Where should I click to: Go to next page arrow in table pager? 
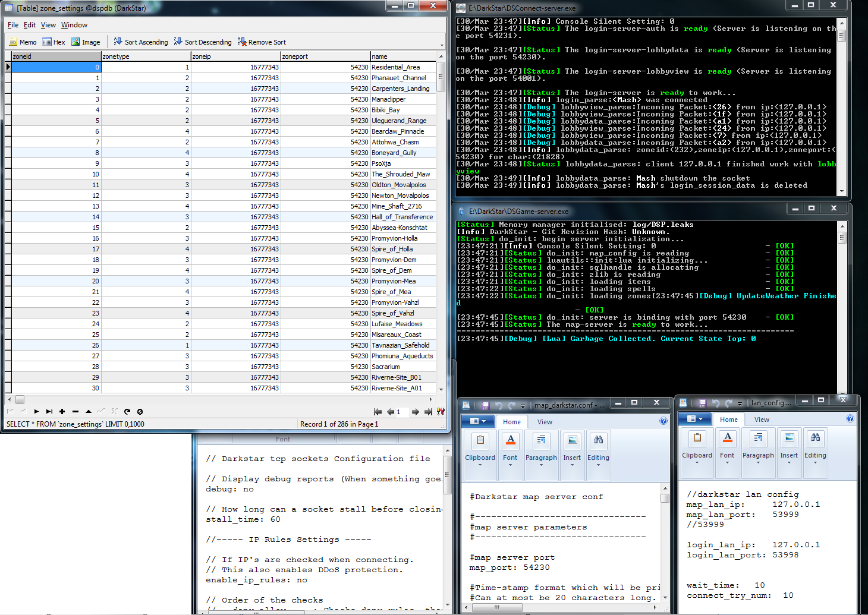point(415,411)
